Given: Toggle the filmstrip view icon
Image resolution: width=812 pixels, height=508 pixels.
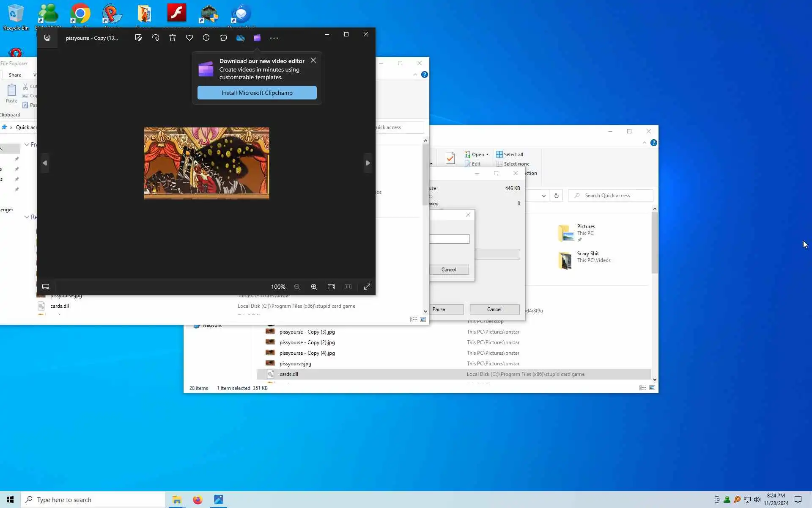Looking at the screenshot, I should [x=46, y=287].
